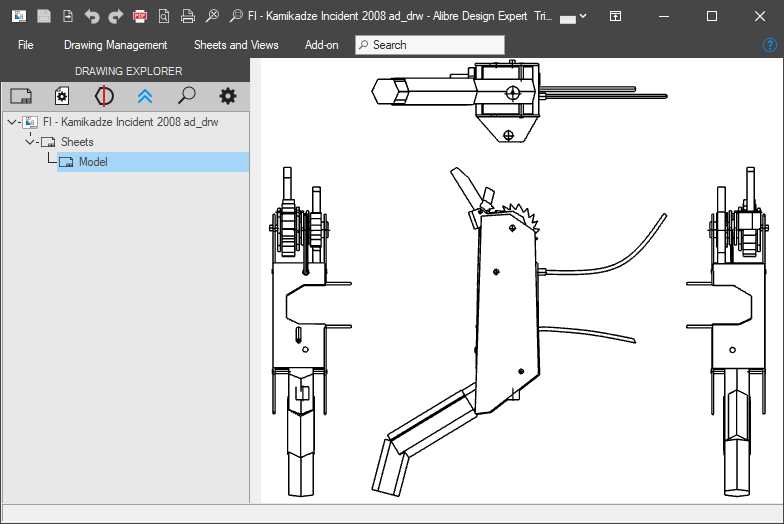Switch to the Sheets and Views tab
The width and height of the screenshot is (784, 524).
click(x=236, y=45)
